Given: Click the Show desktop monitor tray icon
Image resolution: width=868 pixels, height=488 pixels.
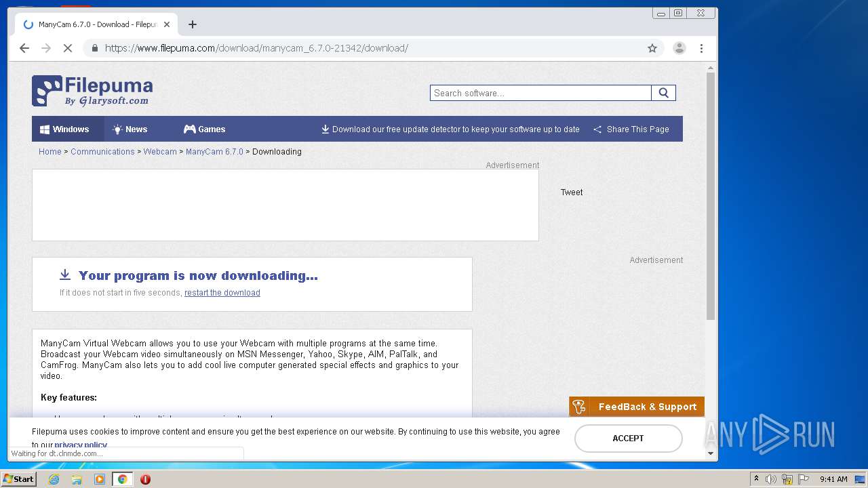Looking at the screenshot, I should click(x=860, y=479).
